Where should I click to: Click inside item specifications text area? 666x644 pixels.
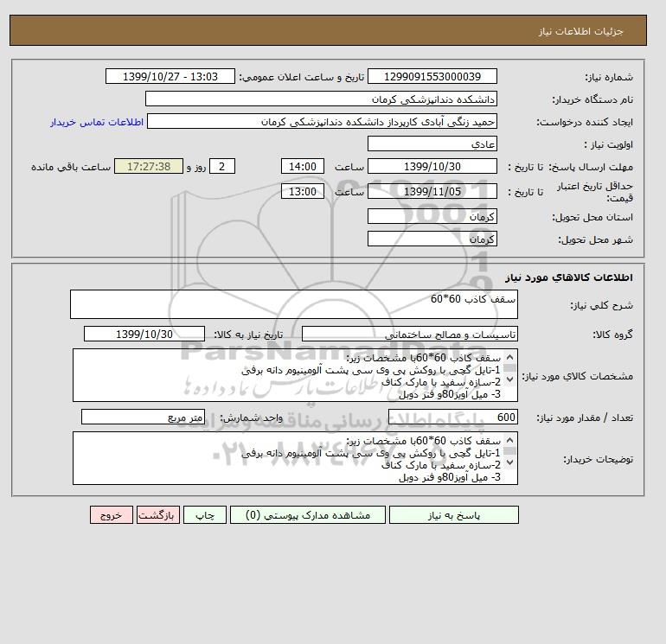tap(295, 375)
